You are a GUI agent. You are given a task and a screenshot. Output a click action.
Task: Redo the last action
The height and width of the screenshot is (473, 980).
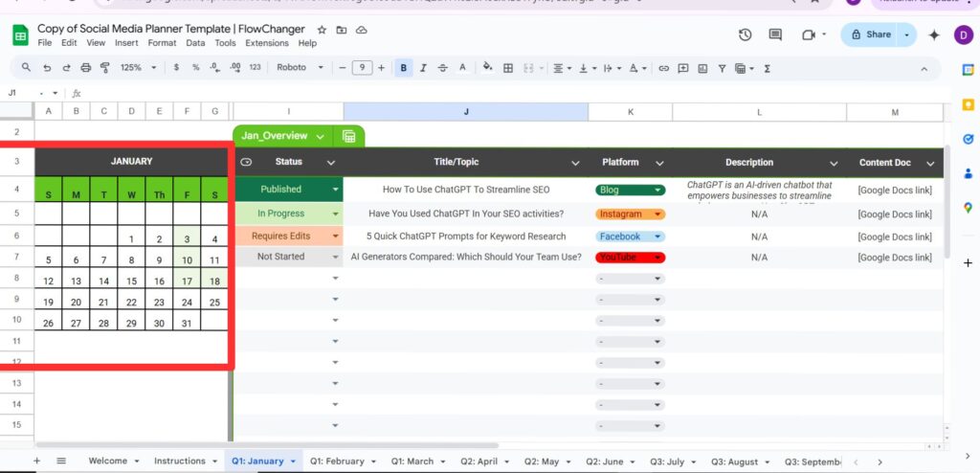click(x=66, y=68)
